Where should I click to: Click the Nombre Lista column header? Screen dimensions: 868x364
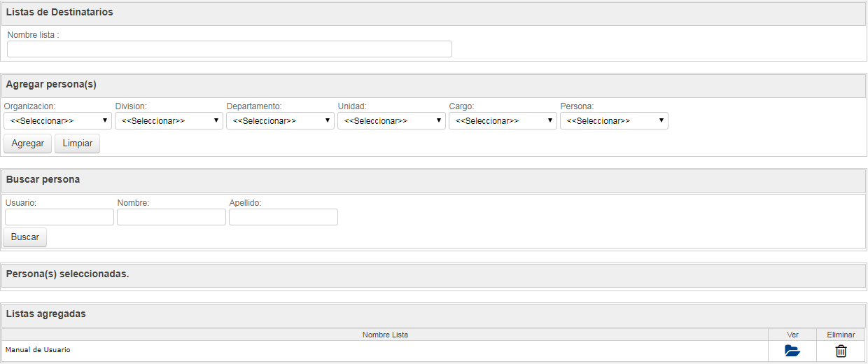click(x=385, y=335)
